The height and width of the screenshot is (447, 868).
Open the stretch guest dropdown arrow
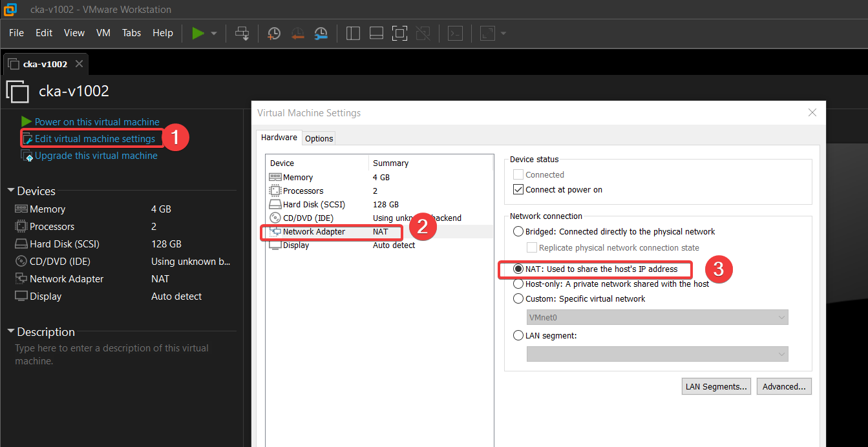click(x=503, y=33)
